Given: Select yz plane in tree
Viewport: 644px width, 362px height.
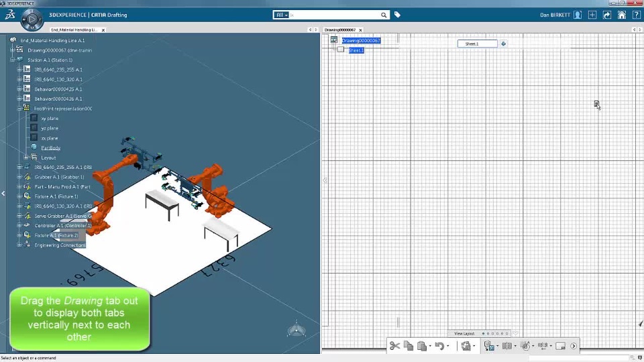Looking at the screenshot, I should 50,128.
